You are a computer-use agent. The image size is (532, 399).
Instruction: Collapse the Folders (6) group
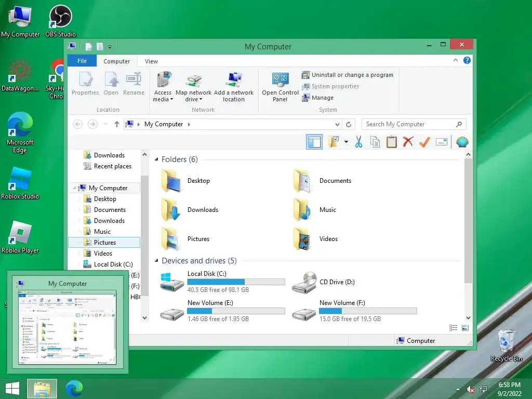click(x=156, y=159)
